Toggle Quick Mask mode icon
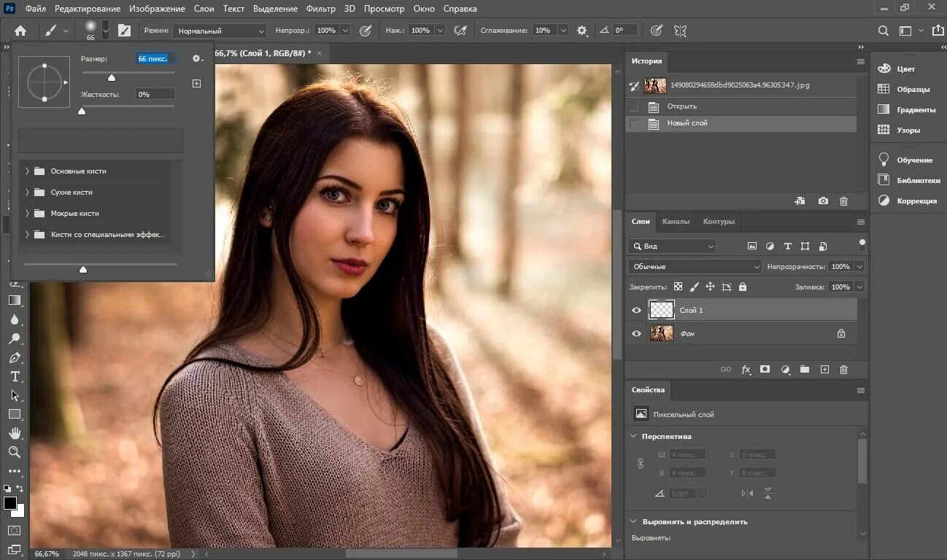 click(15, 530)
